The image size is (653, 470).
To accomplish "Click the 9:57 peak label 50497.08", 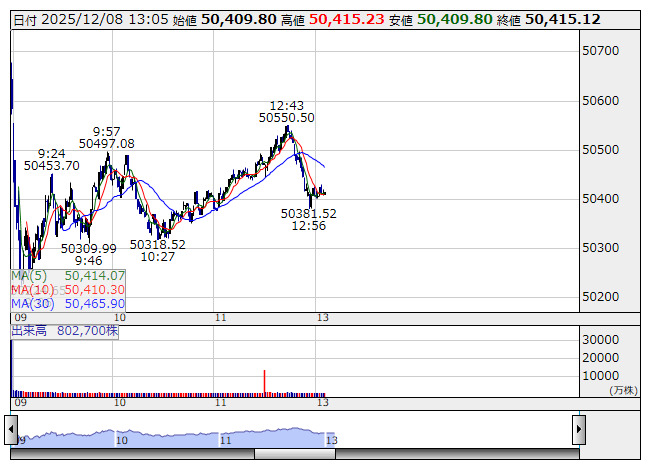I will point(107,144).
